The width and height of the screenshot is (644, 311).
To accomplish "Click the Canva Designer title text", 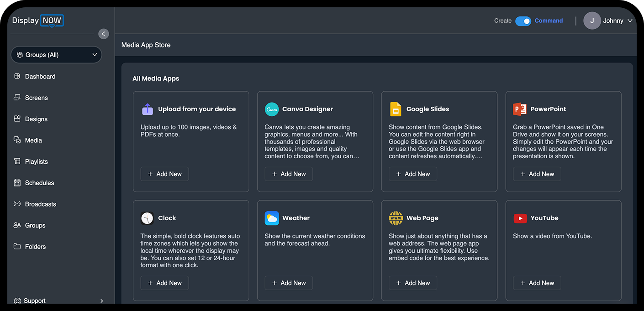I will click(307, 109).
